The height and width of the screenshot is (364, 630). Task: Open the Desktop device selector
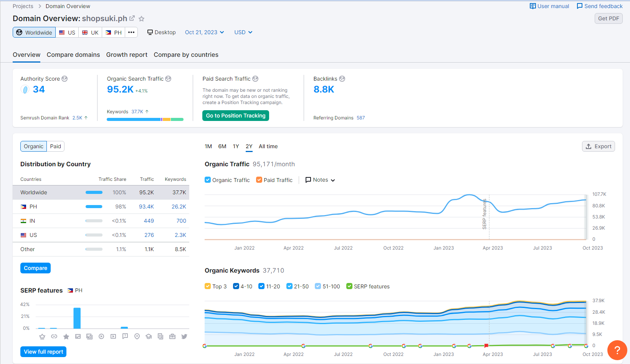pyautogui.click(x=162, y=32)
